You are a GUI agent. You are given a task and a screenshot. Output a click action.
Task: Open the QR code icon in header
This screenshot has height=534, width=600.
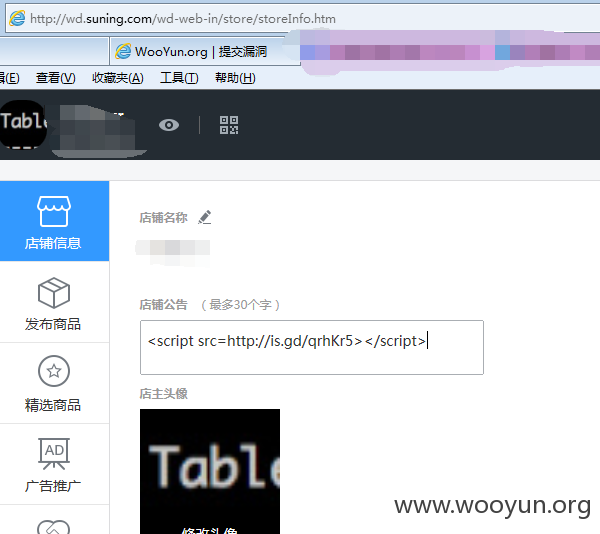pyautogui.click(x=229, y=125)
